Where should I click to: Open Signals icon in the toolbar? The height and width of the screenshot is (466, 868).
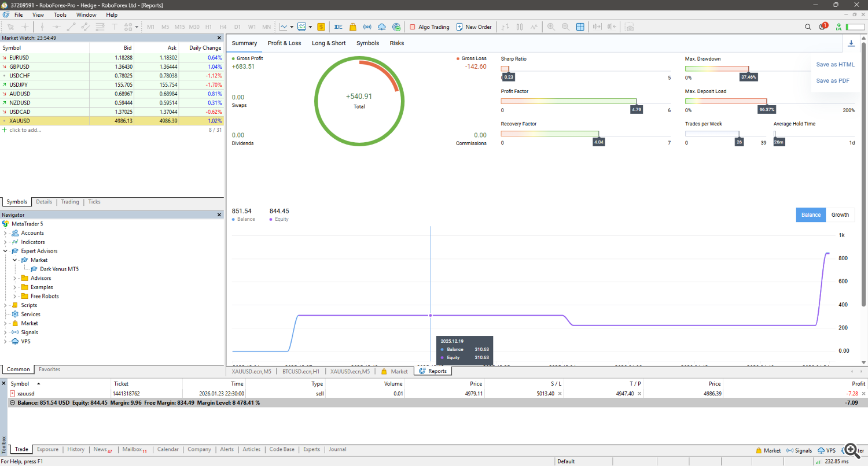[367, 27]
